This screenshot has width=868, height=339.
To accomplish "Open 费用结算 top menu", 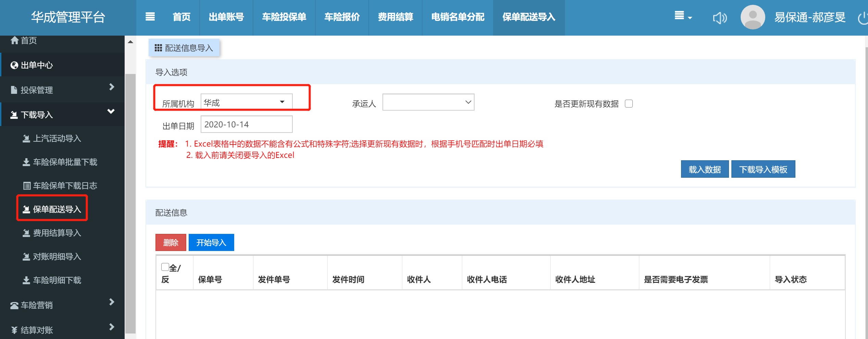I will pos(395,17).
